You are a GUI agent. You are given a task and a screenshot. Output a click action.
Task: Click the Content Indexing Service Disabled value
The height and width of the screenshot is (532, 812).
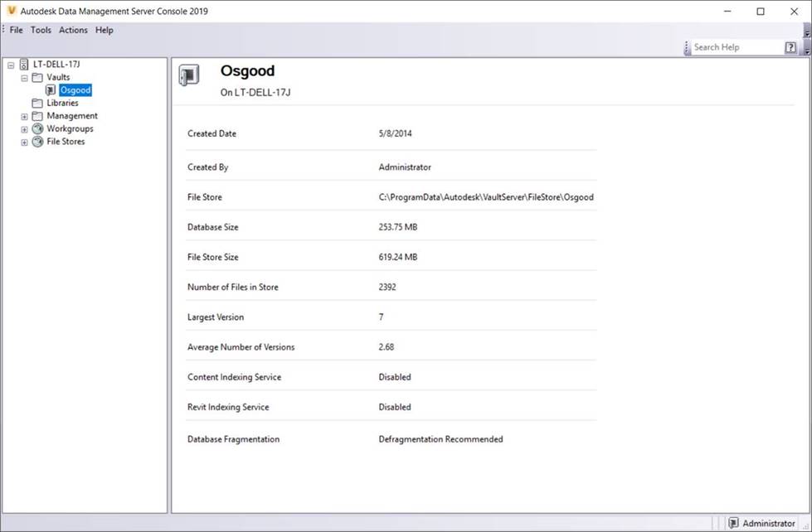coord(395,377)
